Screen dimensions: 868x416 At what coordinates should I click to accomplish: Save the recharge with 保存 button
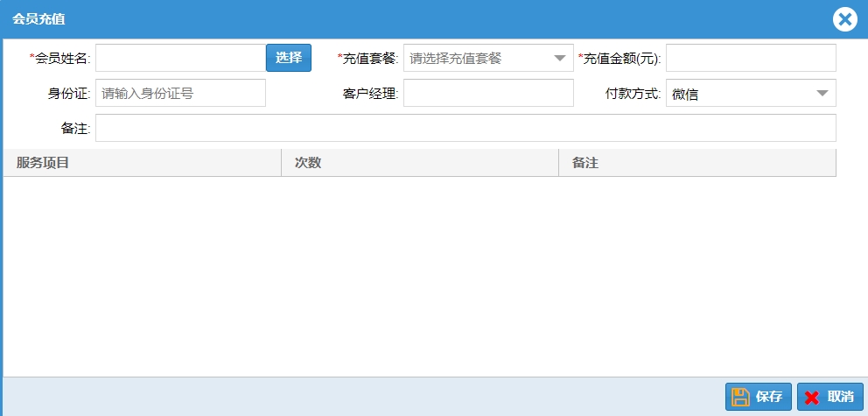click(x=759, y=397)
